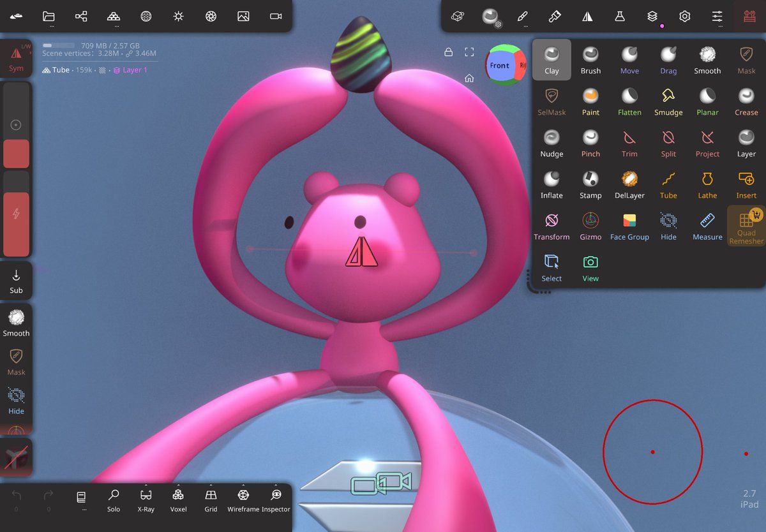Select Hide in the tools panel
Image resolution: width=766 pixels, height=532 pixels.
click(x=668, y=226)
